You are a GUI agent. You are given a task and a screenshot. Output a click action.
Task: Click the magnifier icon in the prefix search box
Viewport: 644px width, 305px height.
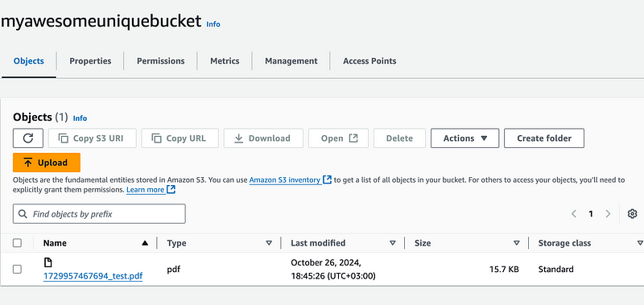coord(23,214)
